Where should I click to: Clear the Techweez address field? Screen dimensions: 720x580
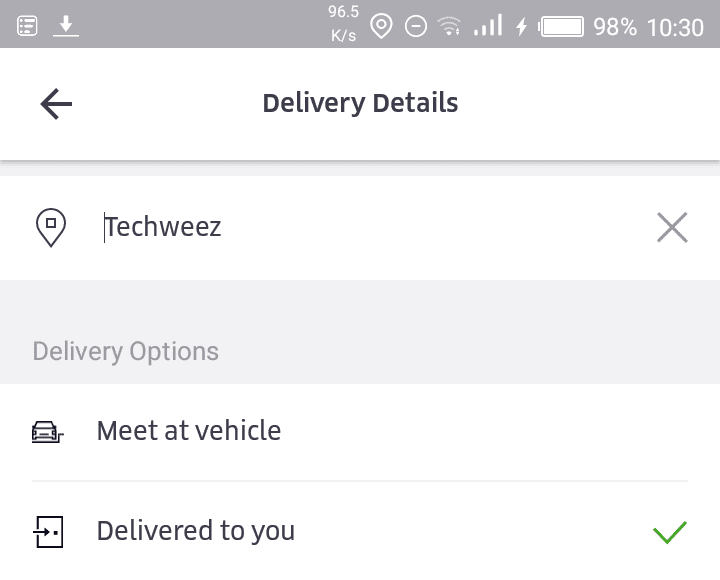(672, 227)
